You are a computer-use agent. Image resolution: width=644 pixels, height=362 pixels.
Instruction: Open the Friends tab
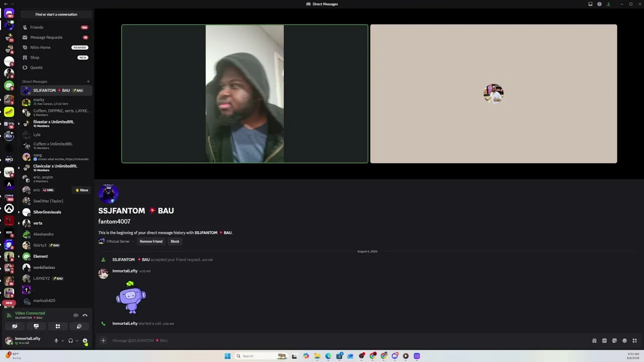point(56,27)
